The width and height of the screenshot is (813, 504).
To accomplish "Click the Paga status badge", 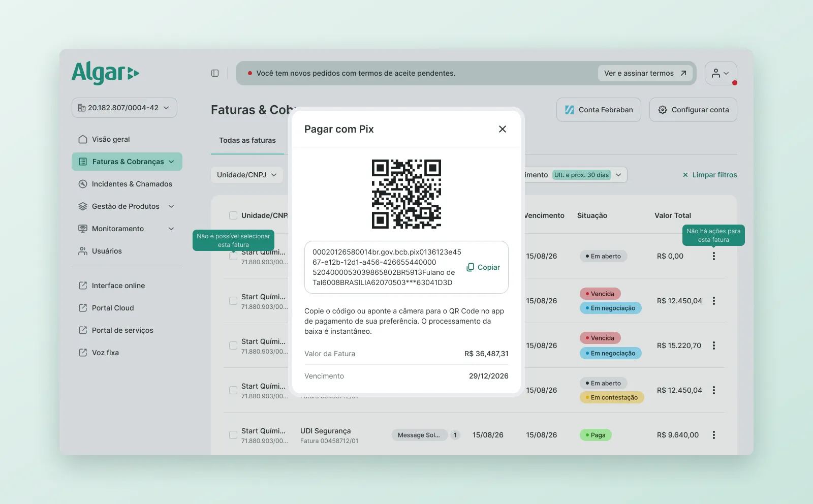I will [596, 435].
